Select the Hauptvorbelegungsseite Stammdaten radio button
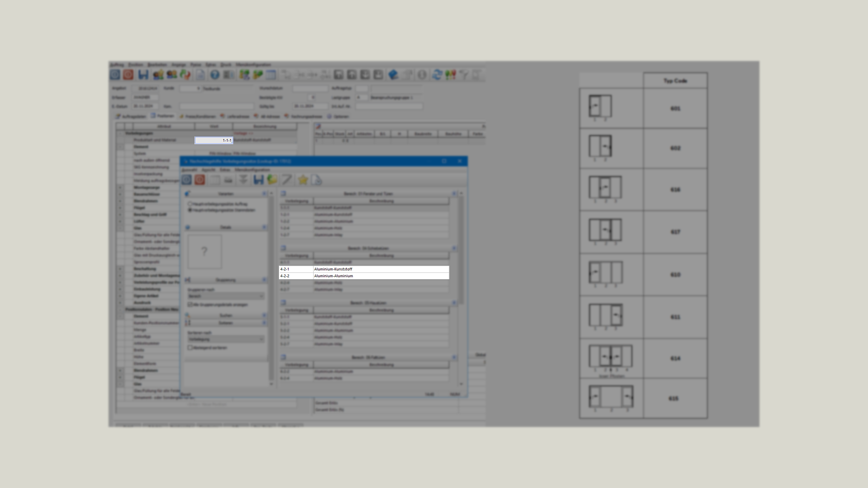868x488 pixels. click(190, 210)
